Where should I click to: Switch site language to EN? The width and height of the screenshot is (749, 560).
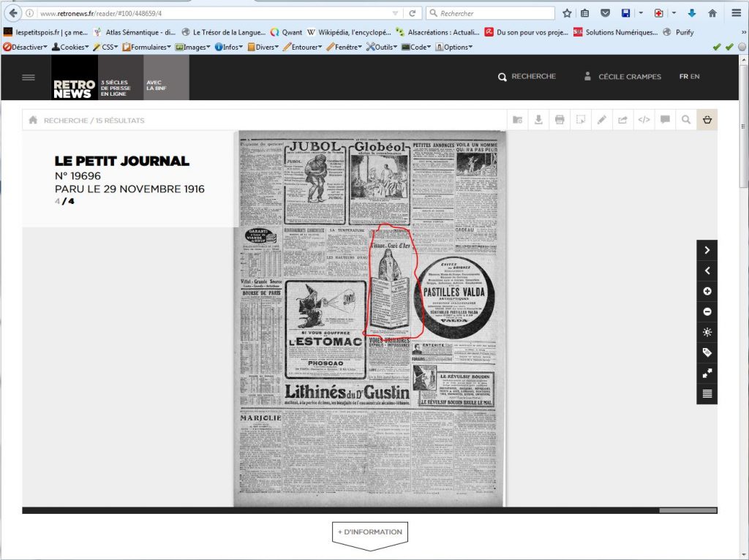coord(695,77)
